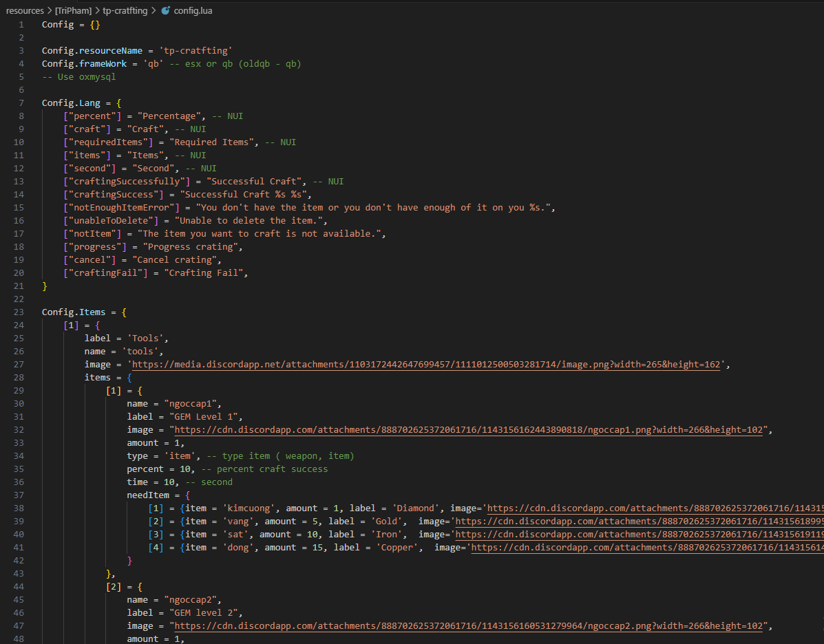Click line number 7 in the gutter
Screen dimensions: 824x644
click(x=21, y=103)
